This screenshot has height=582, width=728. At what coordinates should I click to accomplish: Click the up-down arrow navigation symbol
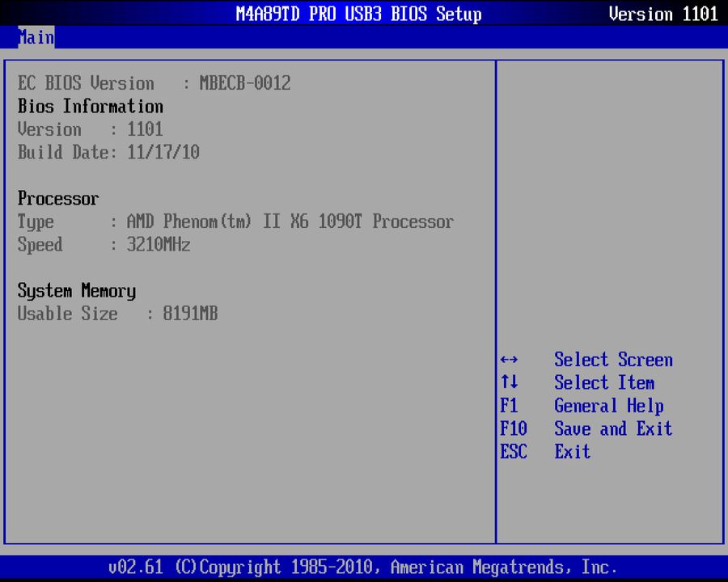click(x=508, y=383)
